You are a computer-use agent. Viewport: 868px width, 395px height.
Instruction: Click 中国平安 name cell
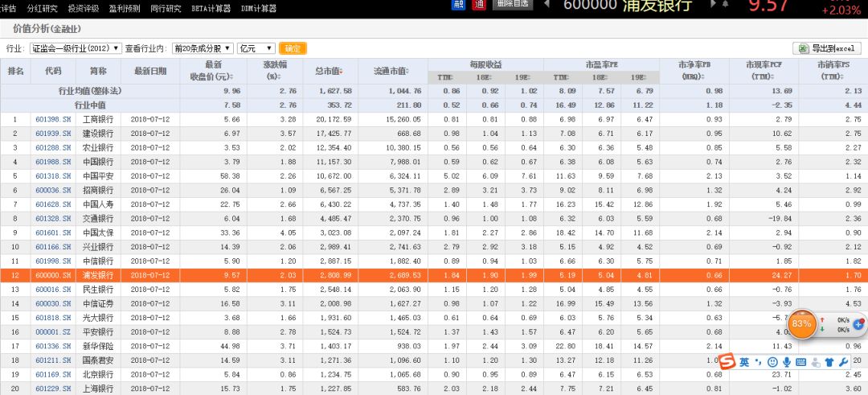(x=98, y=176)
